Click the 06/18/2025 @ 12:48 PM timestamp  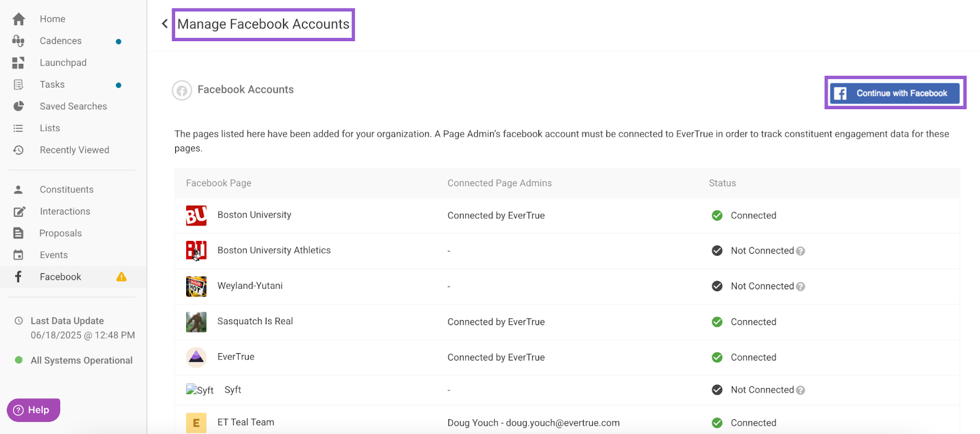click(83, 335)
